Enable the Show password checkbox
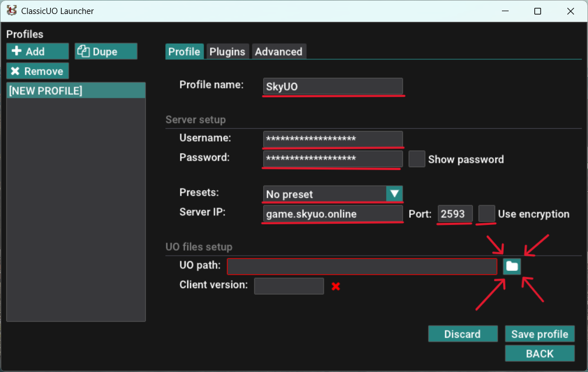This screenshot has width=588, height=372. (x=416, y=159)
